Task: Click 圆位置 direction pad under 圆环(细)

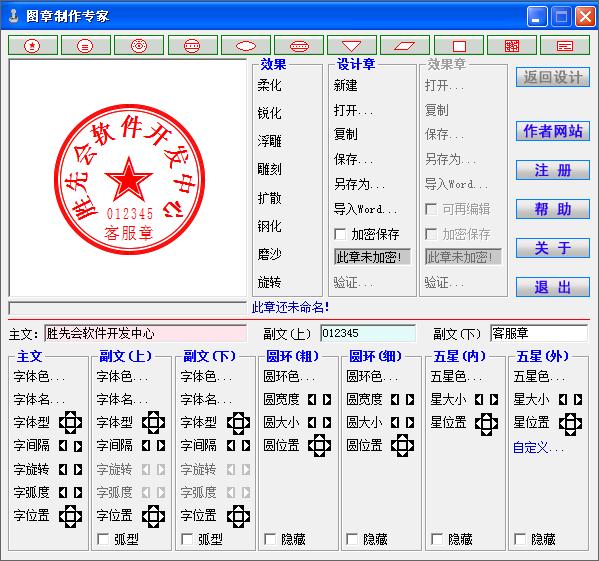Action: pos(403,445)
